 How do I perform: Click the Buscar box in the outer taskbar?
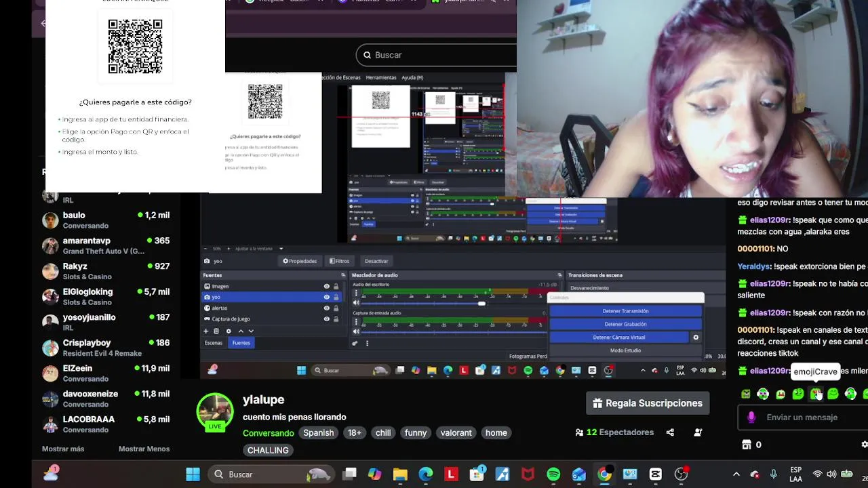(270, 474)
